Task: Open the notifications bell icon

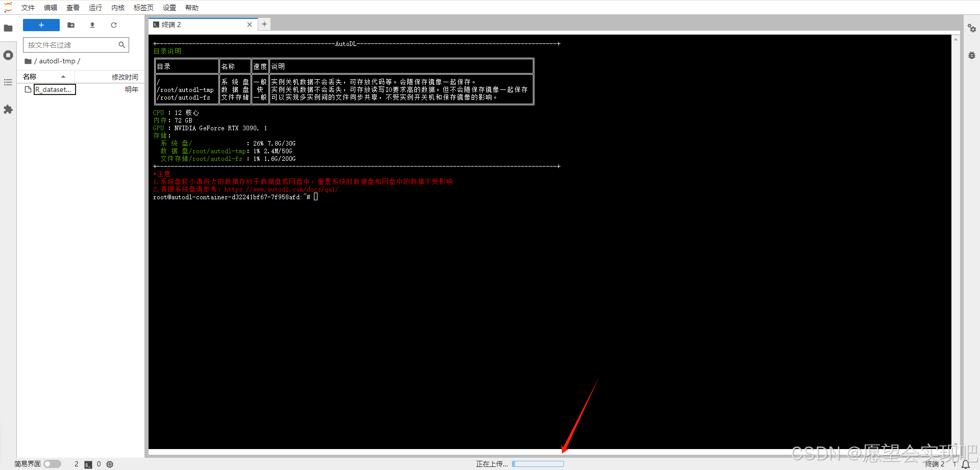Action: pyautogui.click(x=966, y=464)
